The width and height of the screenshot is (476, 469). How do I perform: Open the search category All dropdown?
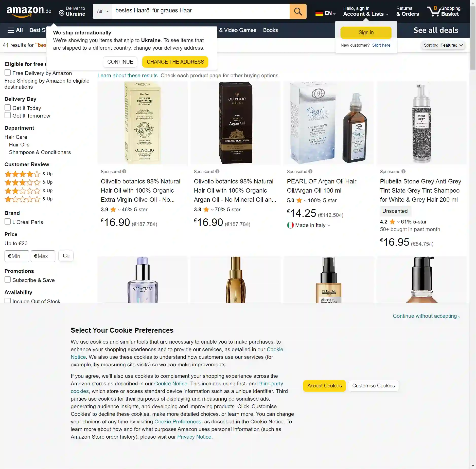pyautogui.click(x=103, y=11)
